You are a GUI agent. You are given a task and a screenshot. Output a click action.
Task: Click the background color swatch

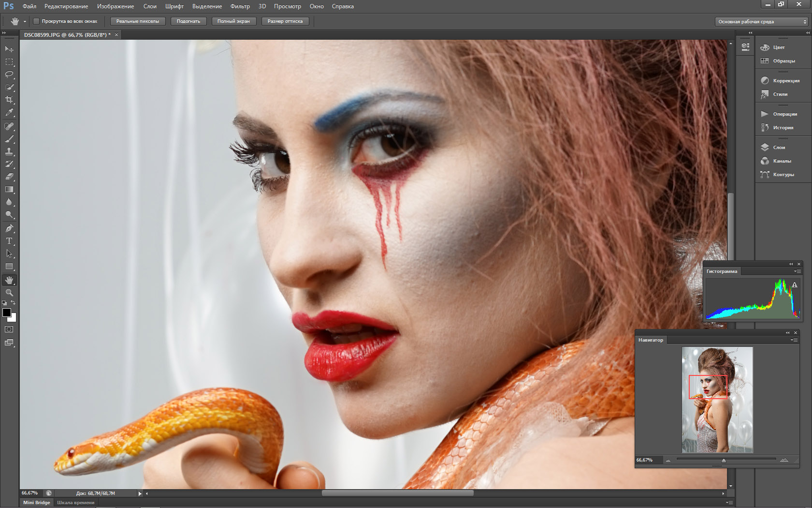coord(13,319)
